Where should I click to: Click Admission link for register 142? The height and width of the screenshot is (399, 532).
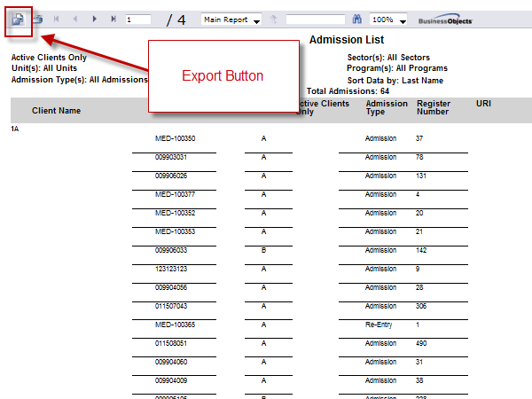click(x=381, y=250)
